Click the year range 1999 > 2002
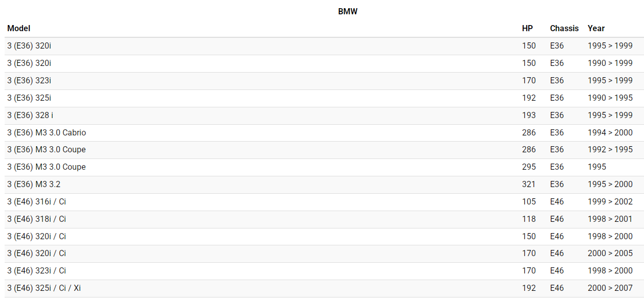 [x=610, y=202]
